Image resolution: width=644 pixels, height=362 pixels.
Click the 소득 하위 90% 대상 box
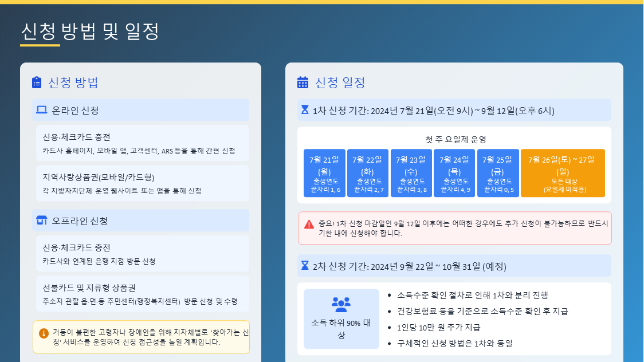pos(341,319)
